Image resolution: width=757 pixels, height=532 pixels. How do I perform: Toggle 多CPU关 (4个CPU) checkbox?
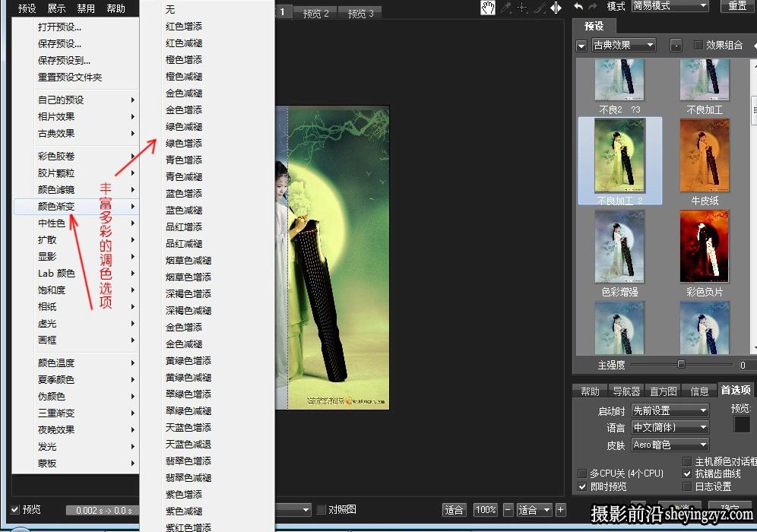(x=582, y=473)
